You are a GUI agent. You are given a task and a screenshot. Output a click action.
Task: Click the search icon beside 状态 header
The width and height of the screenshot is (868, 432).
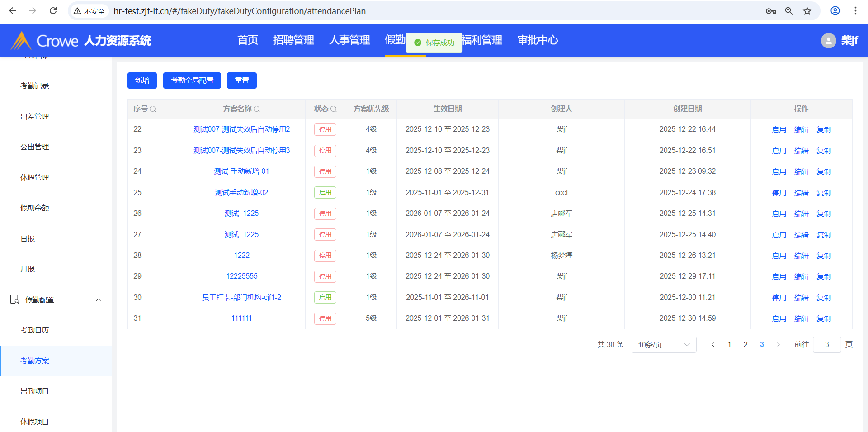point(334,109)
